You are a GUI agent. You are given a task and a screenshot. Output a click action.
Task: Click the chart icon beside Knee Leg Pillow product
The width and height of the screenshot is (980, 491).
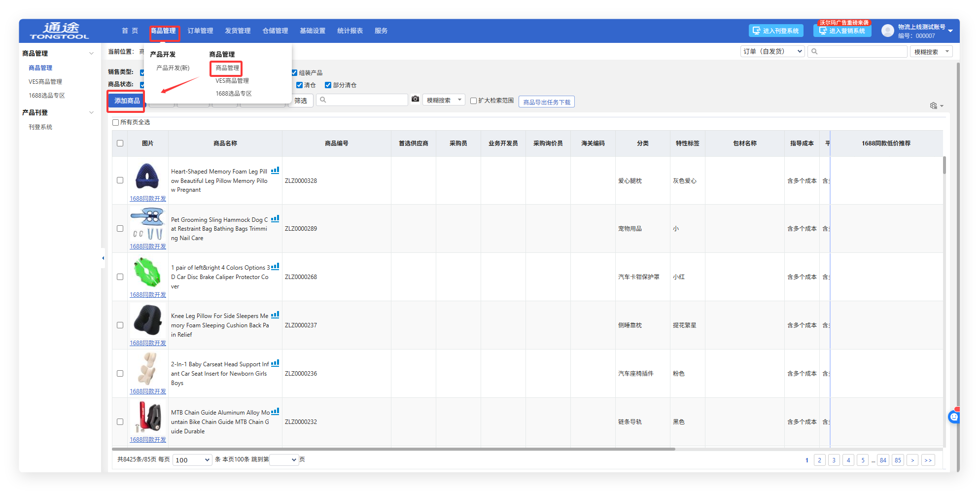[x=275, y=315]
